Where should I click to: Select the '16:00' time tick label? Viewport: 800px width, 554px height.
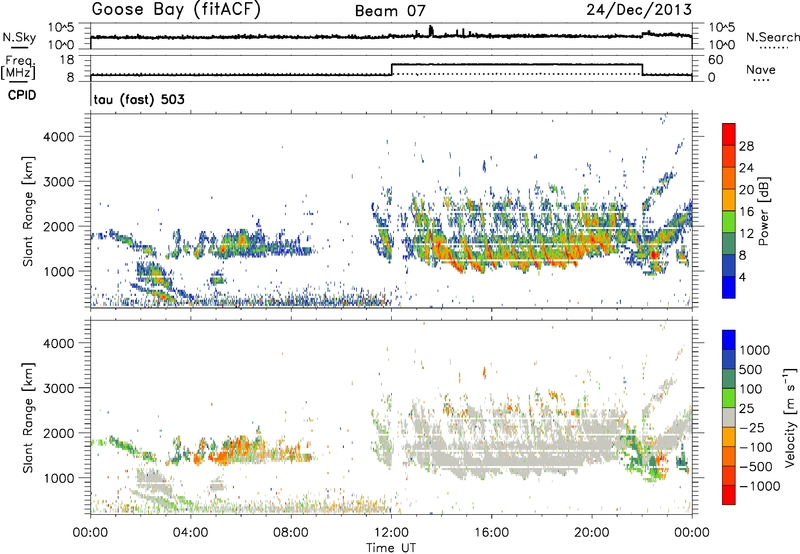click(491, 533)
